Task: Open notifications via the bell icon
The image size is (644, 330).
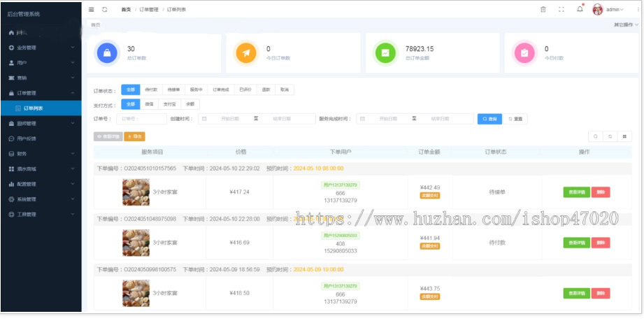Action: coord(580,9)
